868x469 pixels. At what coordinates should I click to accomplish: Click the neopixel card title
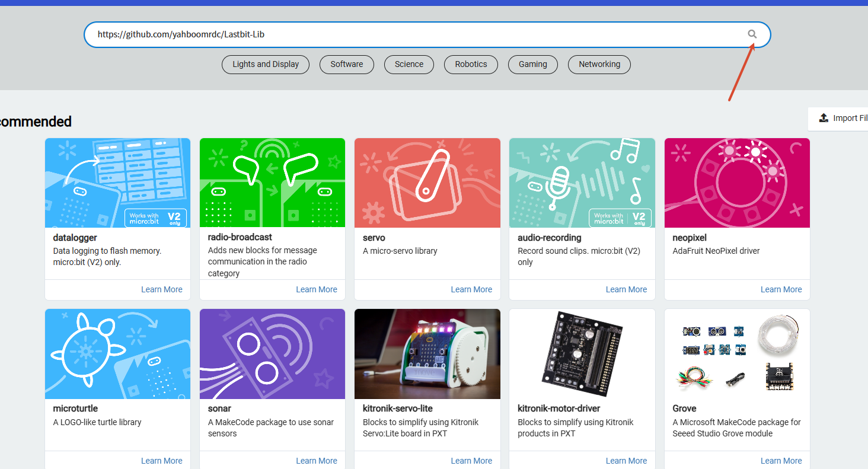[x=690, y=238]
